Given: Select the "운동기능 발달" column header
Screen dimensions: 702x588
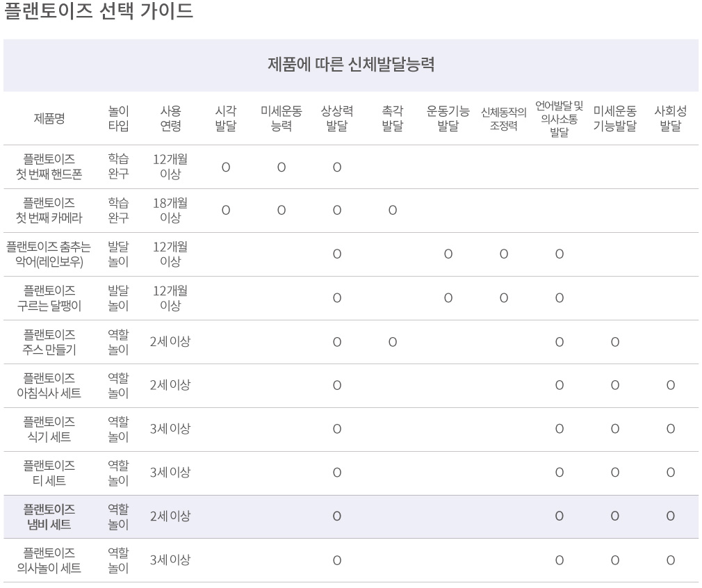Looking at the screenshot, I should pyautogui.click(x=448, y=118).
